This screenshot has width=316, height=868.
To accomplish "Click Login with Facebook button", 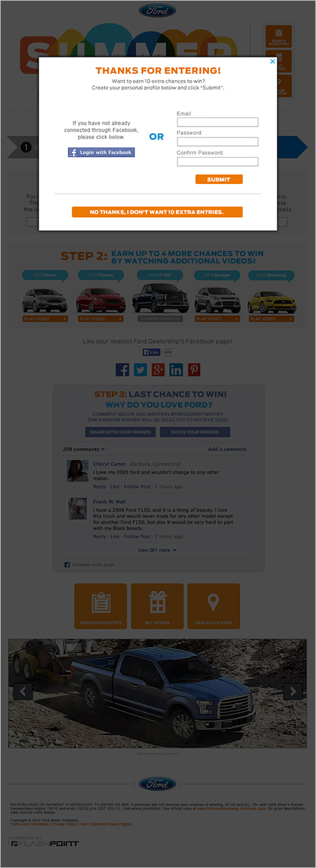I will pos(101,152).
